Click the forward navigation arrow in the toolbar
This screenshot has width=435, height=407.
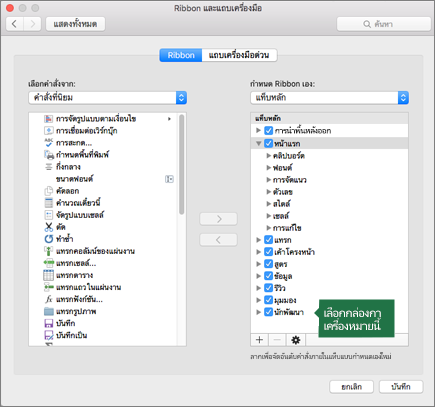pyautogui.click(x=32, y=24)
